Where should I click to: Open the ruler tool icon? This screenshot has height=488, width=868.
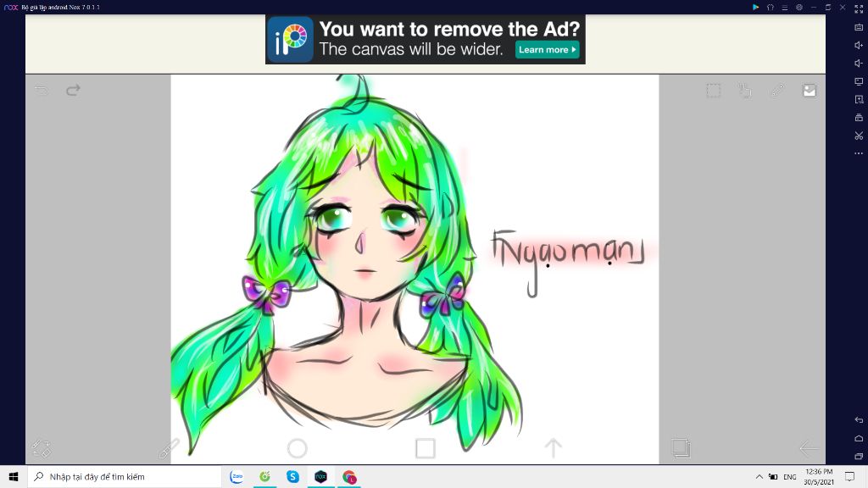point(777,90)
